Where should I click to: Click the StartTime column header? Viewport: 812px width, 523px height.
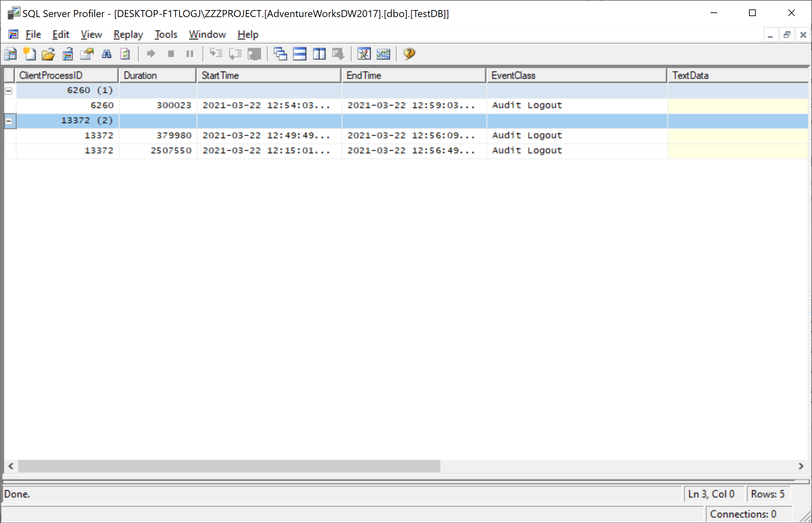tap(269, 75)
